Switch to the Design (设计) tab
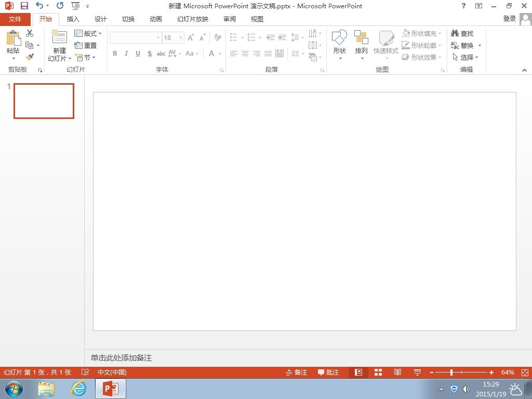 point(100,19)
